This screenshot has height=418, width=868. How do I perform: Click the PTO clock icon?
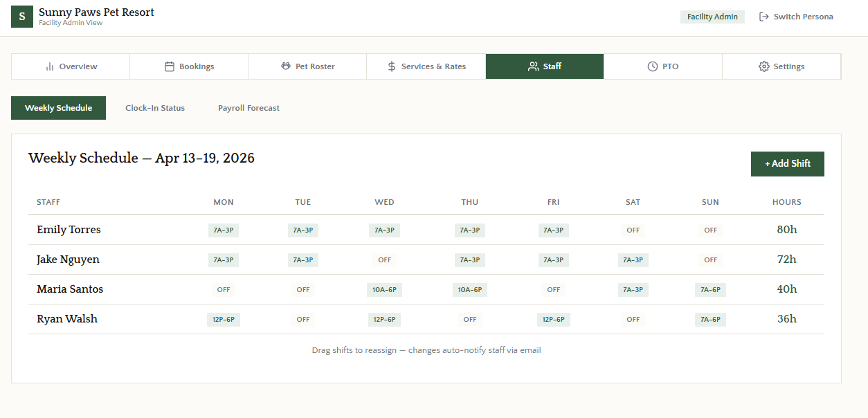pyautogui.click(x=653, y=66)
